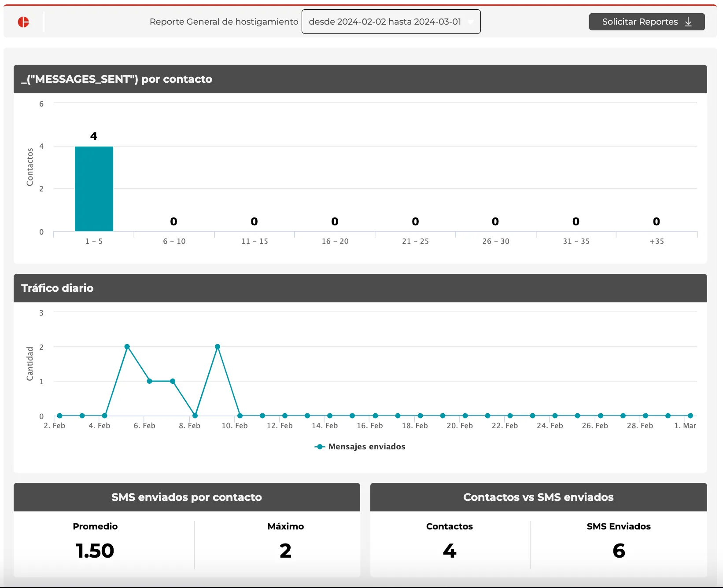Image resolution: width=723 pixels, height=588 pixels.
Task: Click the '10. Feb' date axis label
Action: coord(235,426)
